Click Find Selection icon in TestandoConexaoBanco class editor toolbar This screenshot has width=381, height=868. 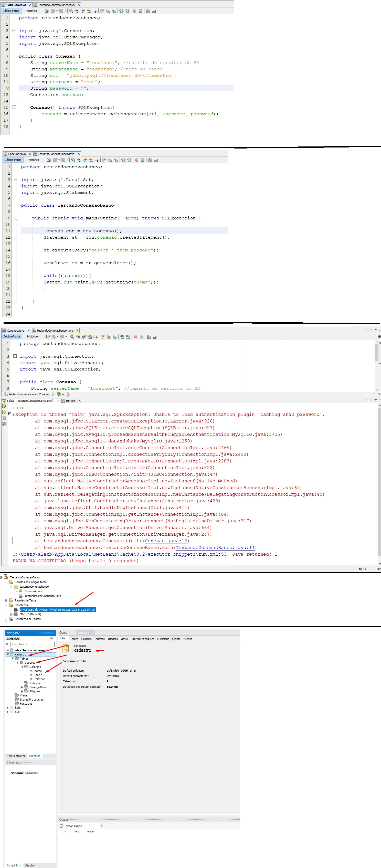73,160
